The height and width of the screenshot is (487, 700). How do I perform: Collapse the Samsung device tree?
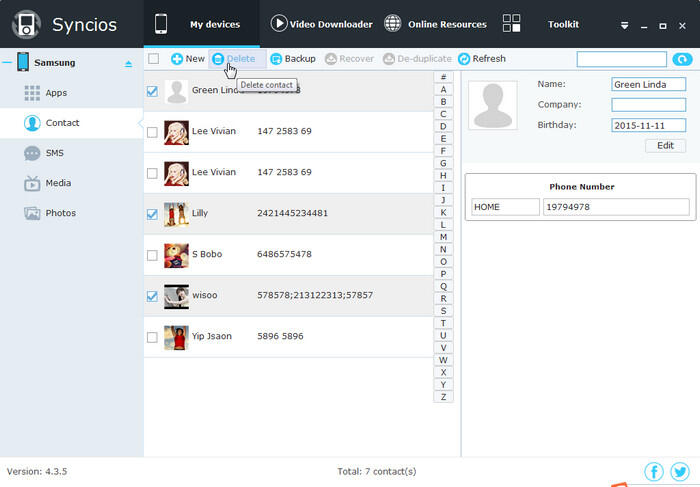[7, 63]
